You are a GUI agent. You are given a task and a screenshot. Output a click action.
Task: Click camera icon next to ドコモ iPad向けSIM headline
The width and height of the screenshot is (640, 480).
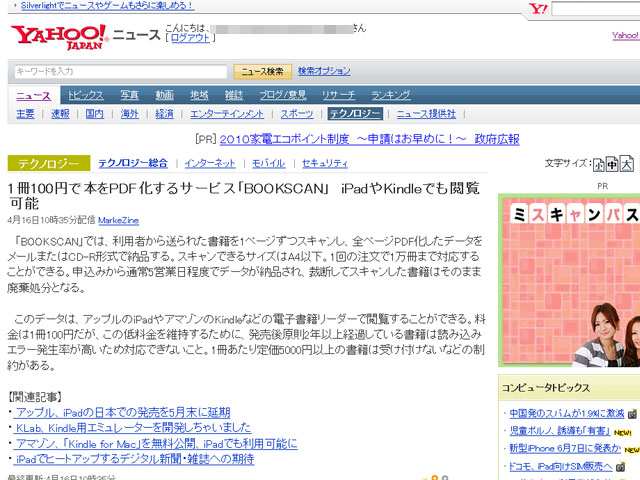(620, 467)
